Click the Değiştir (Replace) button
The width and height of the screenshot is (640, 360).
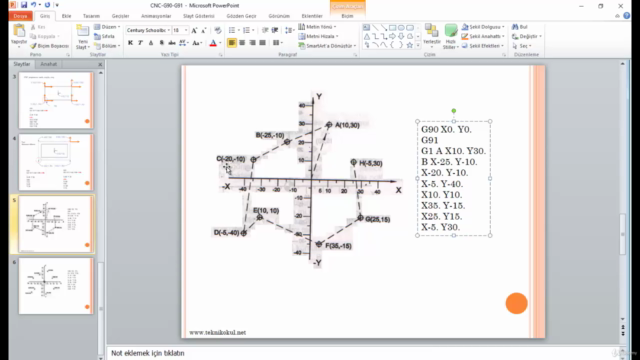527,36
